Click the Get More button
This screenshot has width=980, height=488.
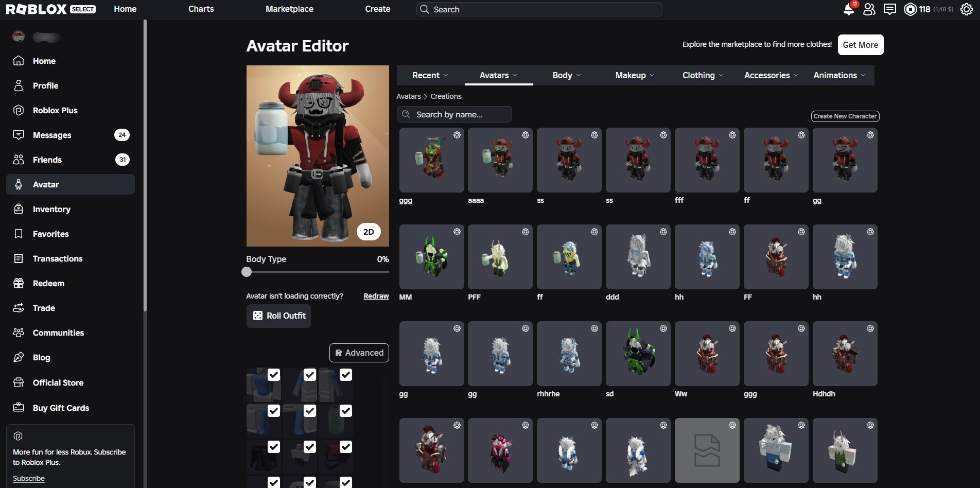(x=861, y=45)
